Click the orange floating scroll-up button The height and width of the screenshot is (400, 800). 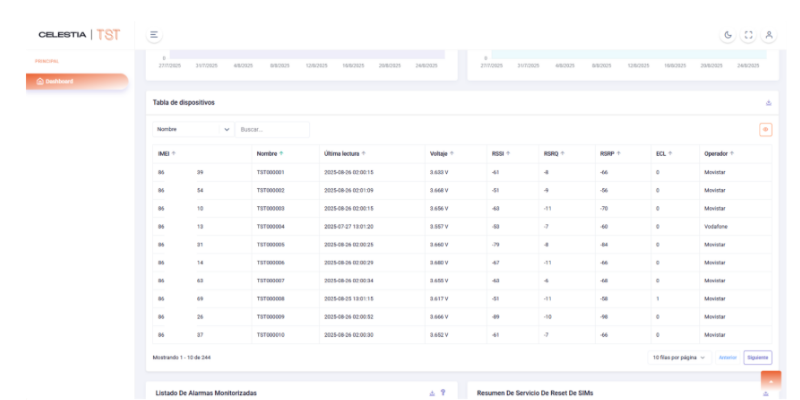tap(770, 381)
